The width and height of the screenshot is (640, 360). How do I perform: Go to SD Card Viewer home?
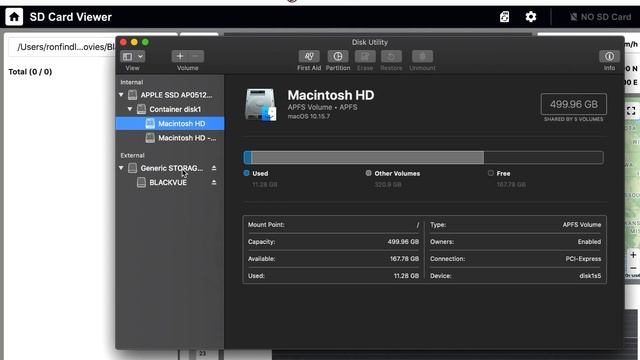[14, 17]
